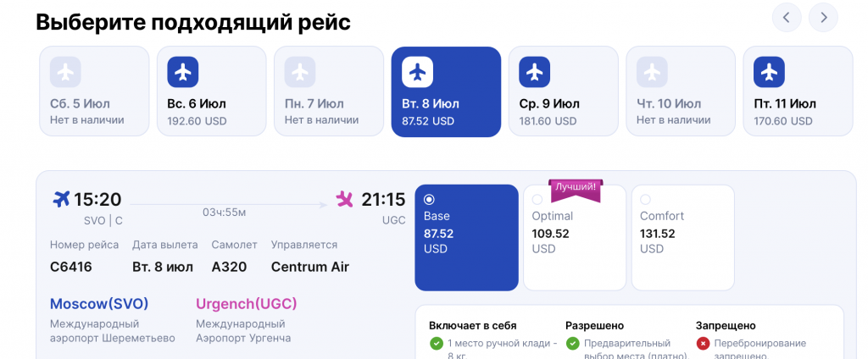868x359 pixels.
Task: Click the plane icon for Sunday 6 July
Action: [183, 72]
